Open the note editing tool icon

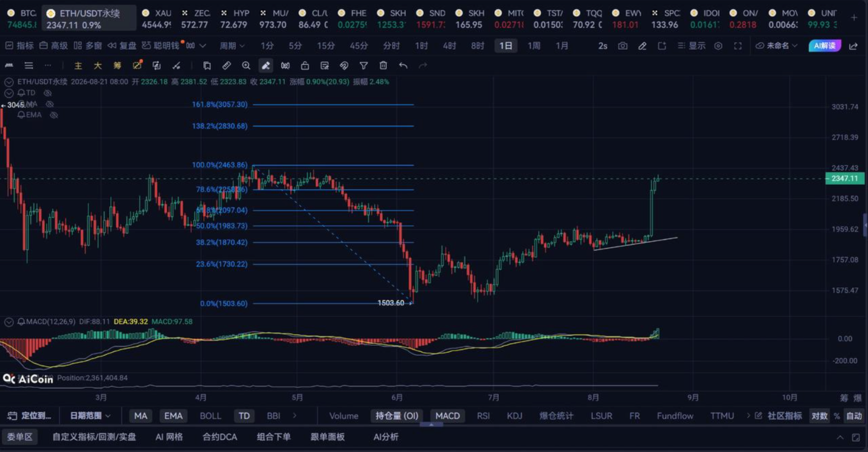click(x=325, y=66)
